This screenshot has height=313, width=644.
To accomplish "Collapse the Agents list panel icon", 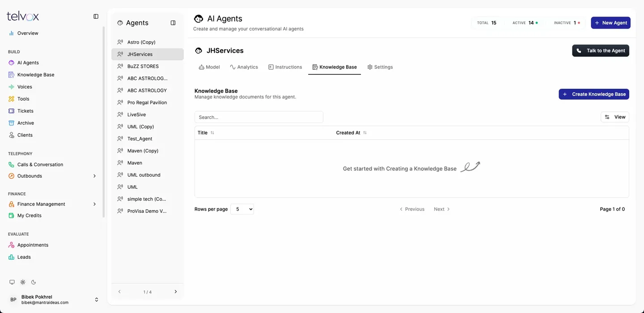I will tap(173, 23).
